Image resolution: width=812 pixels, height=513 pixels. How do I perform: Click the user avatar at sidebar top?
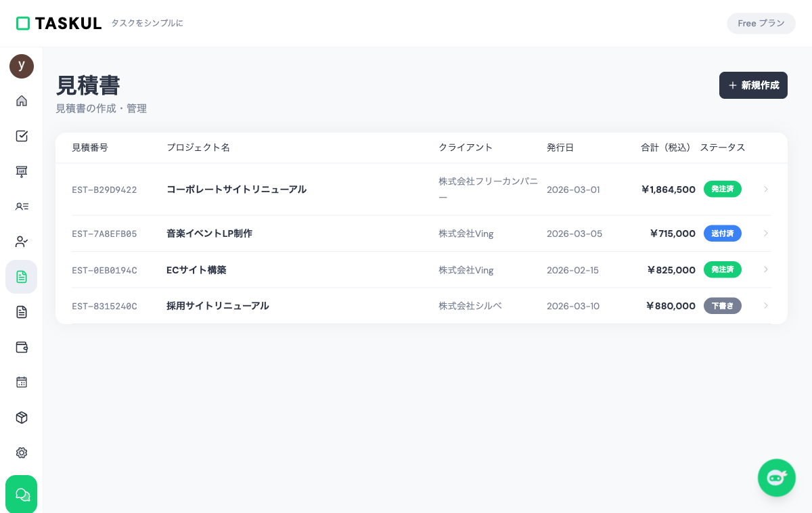click(x=22, y=66)
